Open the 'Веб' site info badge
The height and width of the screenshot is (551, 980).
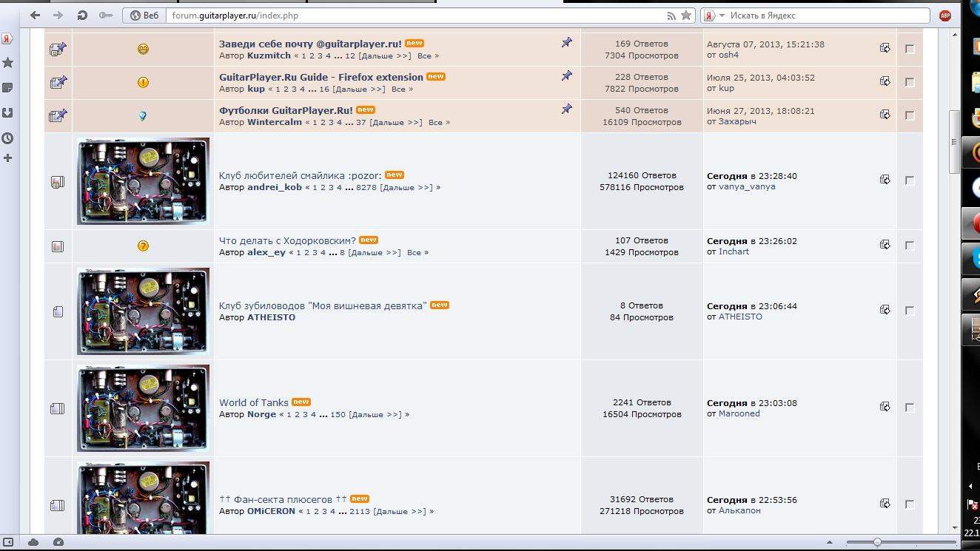[145, 15]
